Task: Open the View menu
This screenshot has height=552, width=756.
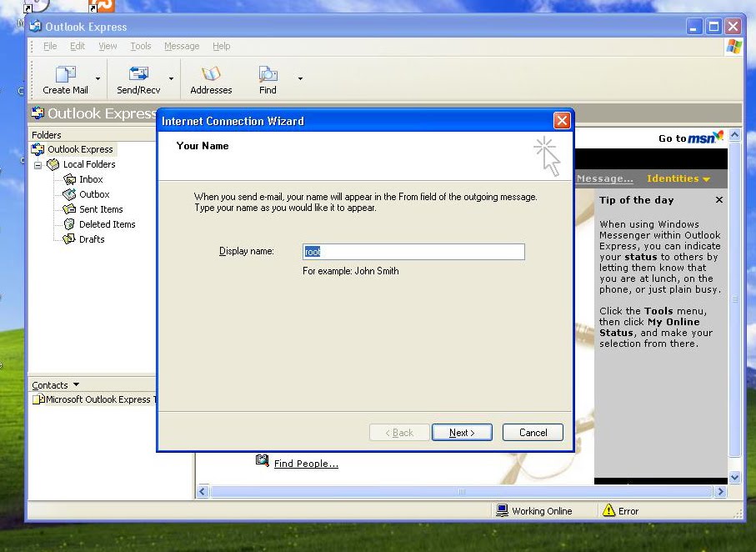Action: click(x=108, y=46)
